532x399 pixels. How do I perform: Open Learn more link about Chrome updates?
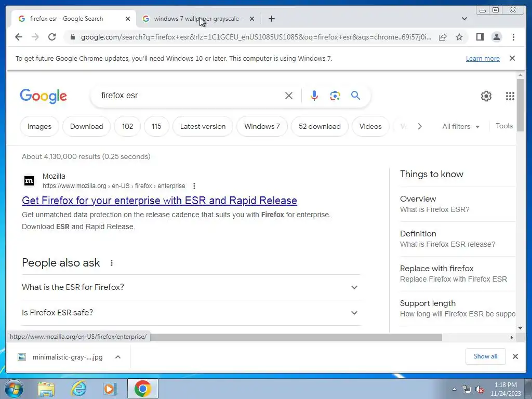click(483, 58)
